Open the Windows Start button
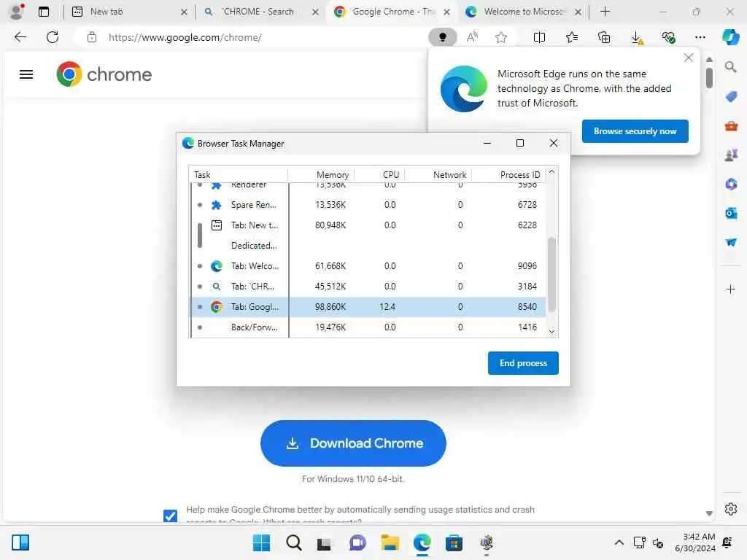This screenshot has height=560, width=747. click(261, 542)
